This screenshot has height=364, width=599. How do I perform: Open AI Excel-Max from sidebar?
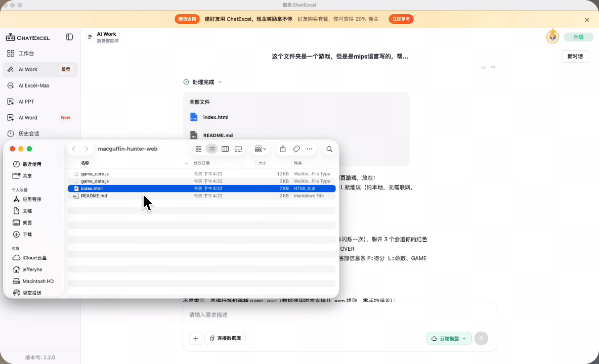tap(40, 85)
